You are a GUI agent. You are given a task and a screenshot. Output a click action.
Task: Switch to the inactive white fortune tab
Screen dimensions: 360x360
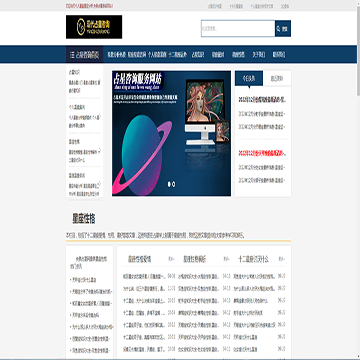[277, 79]
